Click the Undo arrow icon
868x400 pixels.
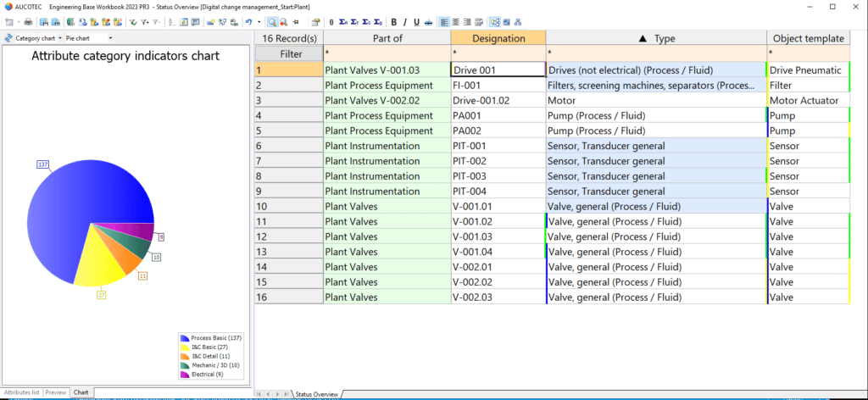(x=247, y=21)
